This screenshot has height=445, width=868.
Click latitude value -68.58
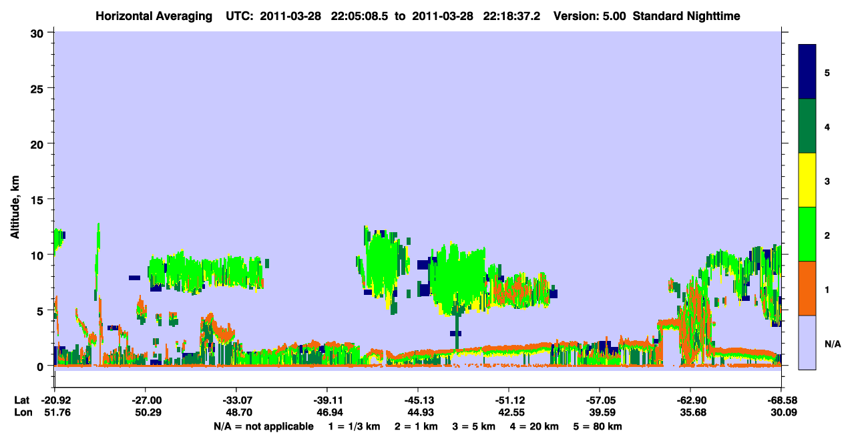(781, 400)
